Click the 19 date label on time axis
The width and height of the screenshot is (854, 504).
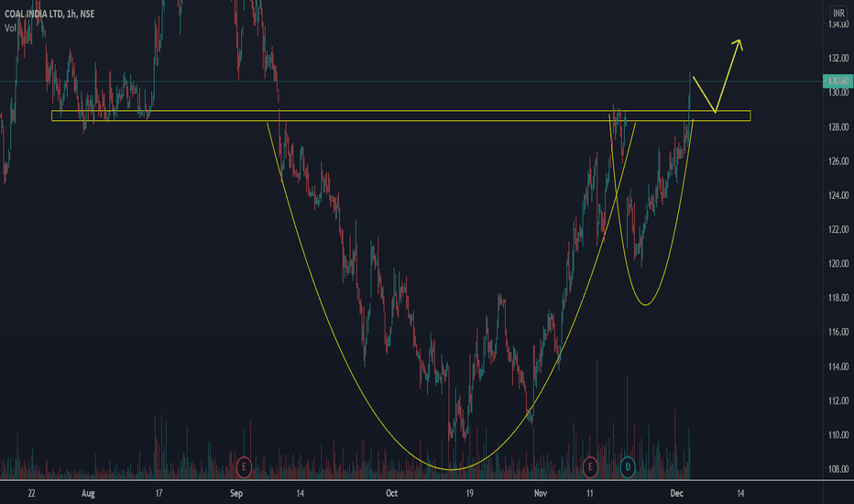tap(469, 494)
